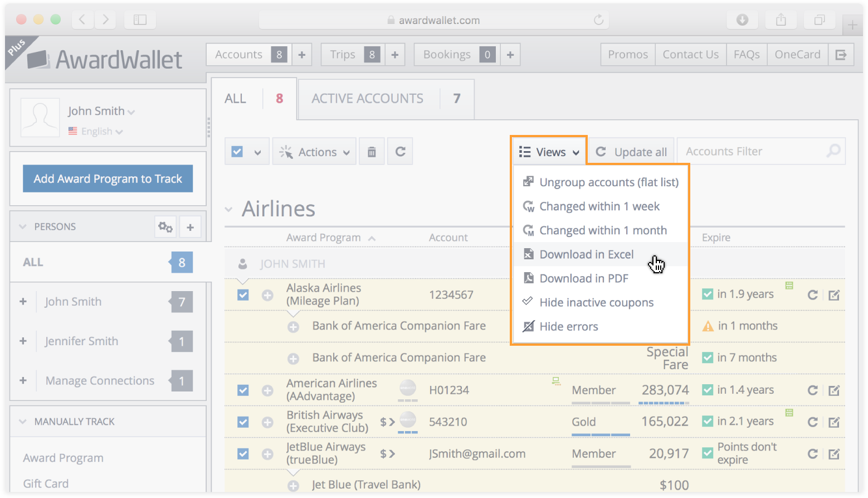Image resolution: width=868 pixels, height=498 pixels.
Task: Open the English language selector
Action: click(x=95, y=131)
